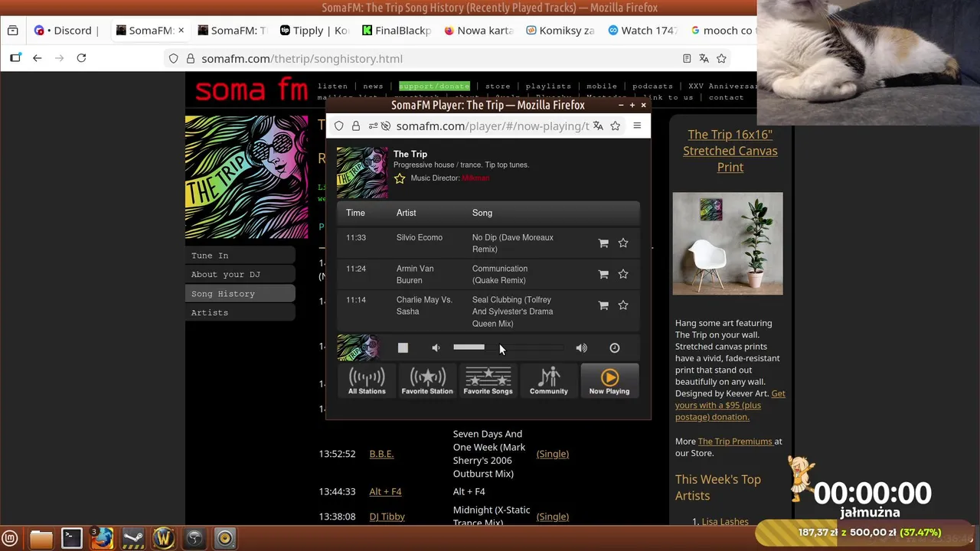This screenshot has height=551, width=980.
Task: Click the player window padlock icon
Action: (355, 126)
